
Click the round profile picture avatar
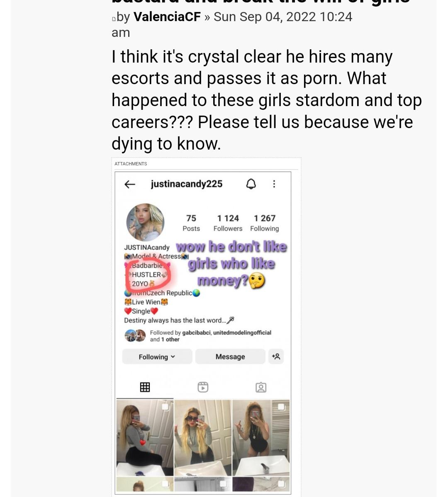coord(145,223)
